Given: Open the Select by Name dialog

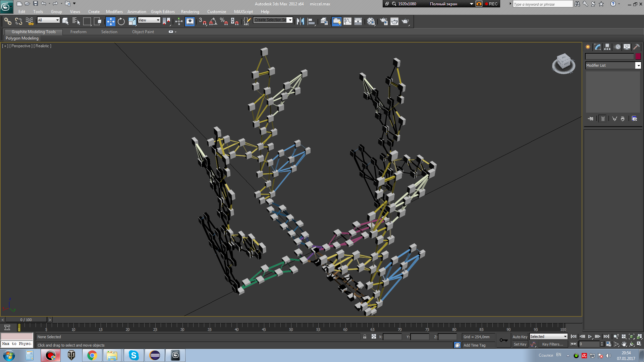Looking at the screenshot, I should point(76,21).
